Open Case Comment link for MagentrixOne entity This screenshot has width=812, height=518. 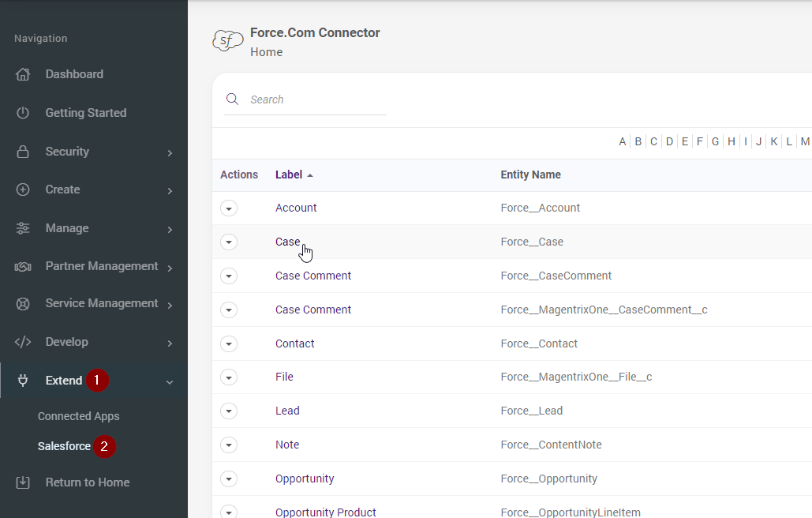click(312, 310)
